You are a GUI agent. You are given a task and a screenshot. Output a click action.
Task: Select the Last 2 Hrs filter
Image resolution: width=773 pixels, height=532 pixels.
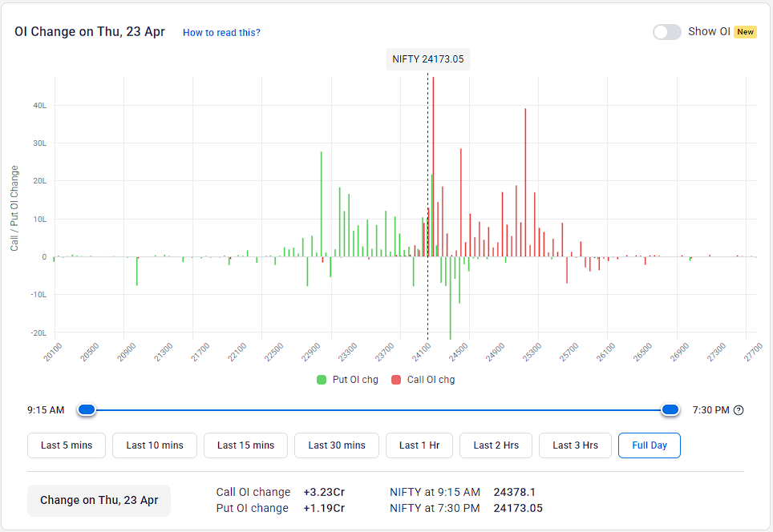click(496, 445)
